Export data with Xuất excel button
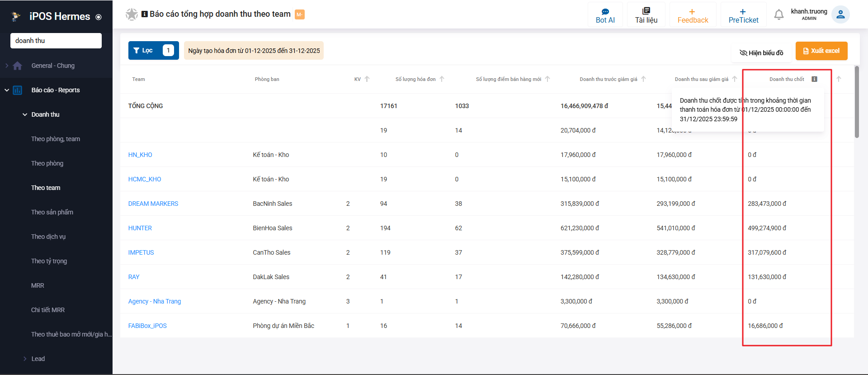868x375 pixels. 821,51
